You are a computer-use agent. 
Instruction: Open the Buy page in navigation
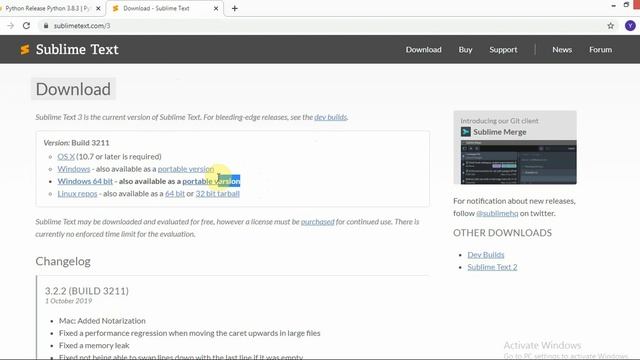[x=465, y=49]
